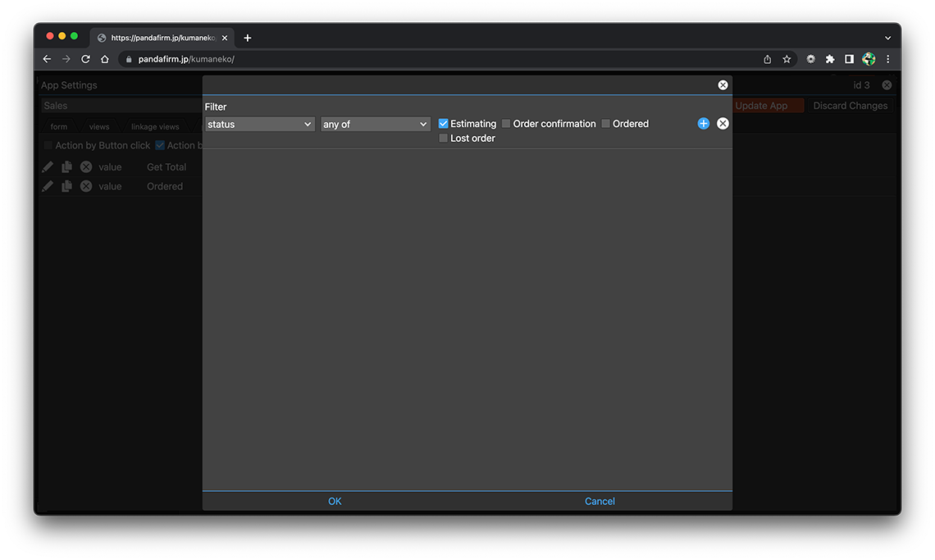Viewport: 935px width, 560px height.
Task: Open the status field dropdown
Action: tap(259, 125)
